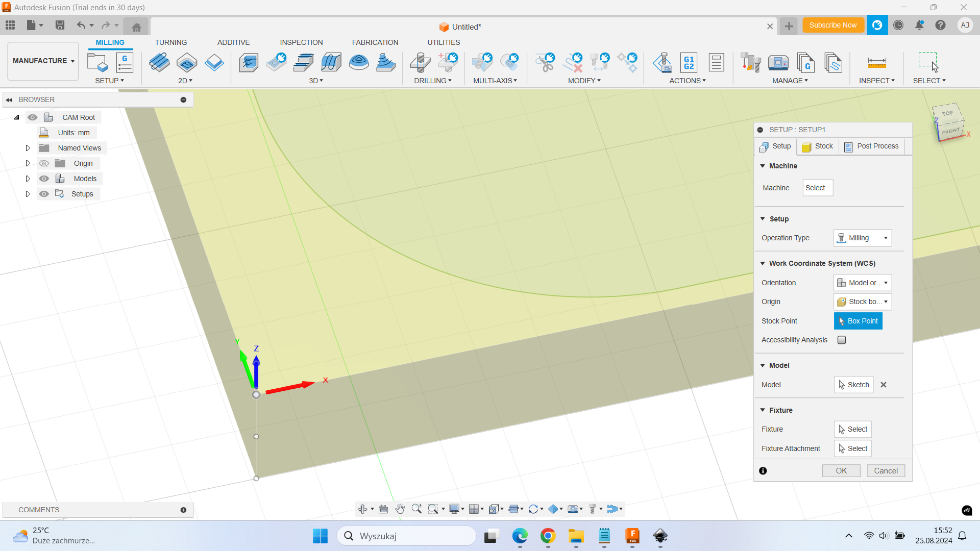
Task: Switch to the UTILITIES tab
Action: pos(444,42)
